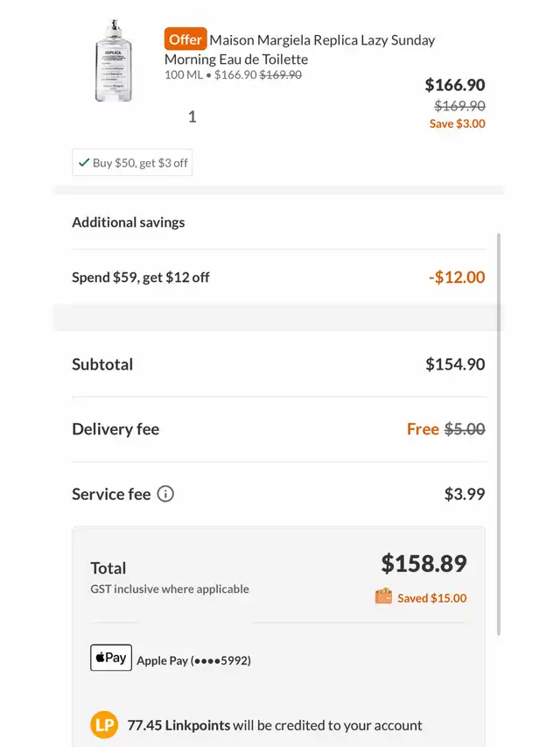Click the Saved $15.00 text
560x747 pixels.
click(x=432, y=598)
